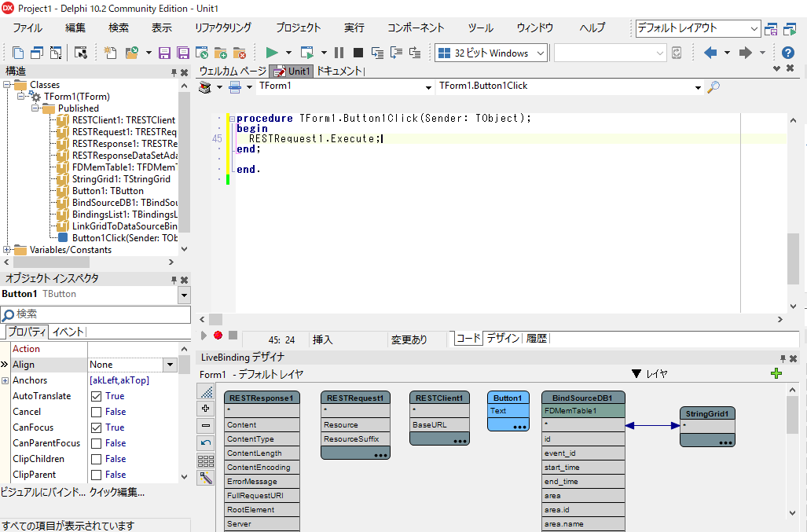This screenshot has height=532, width=807.
Task: Click the macro record red dot icon
Action: (218, 336)
